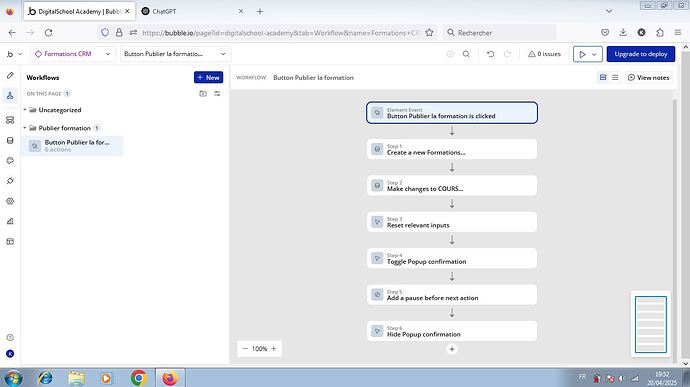Collapse the Publier formation folder
Image resolution: width=690 pixels, height=387 pixels.
click(25, 128)
